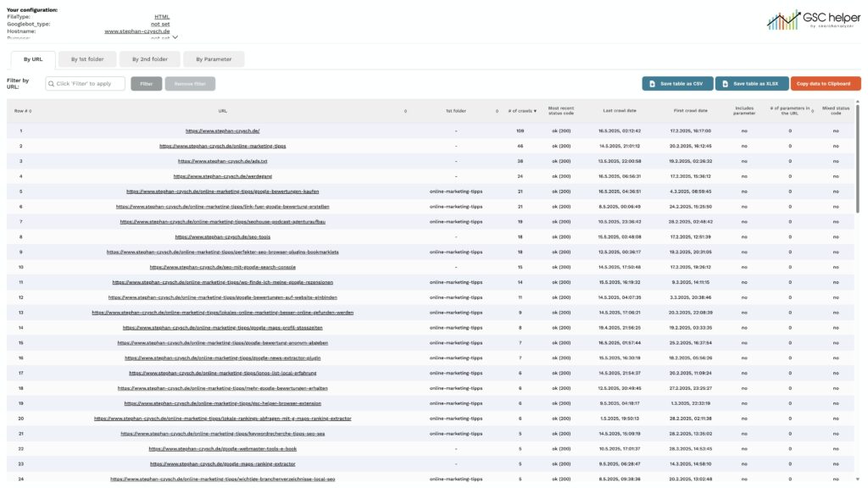Select the crawl count 46 in row 2

pos(520,146)
